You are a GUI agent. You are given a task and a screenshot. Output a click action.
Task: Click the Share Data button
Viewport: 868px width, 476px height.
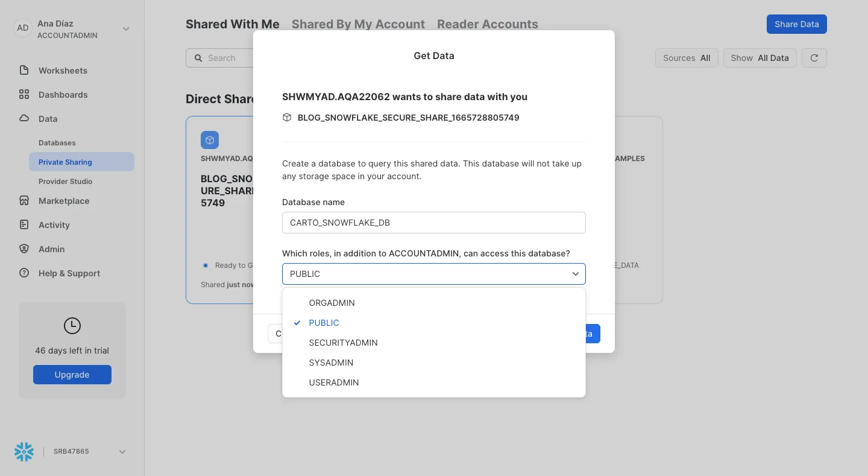[796, 24]
